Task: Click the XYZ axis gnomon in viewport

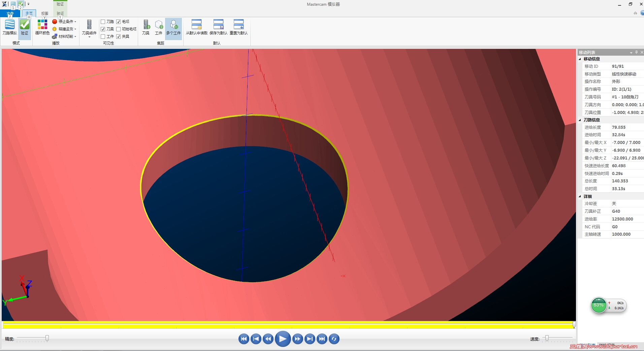Action: [18, 291]
